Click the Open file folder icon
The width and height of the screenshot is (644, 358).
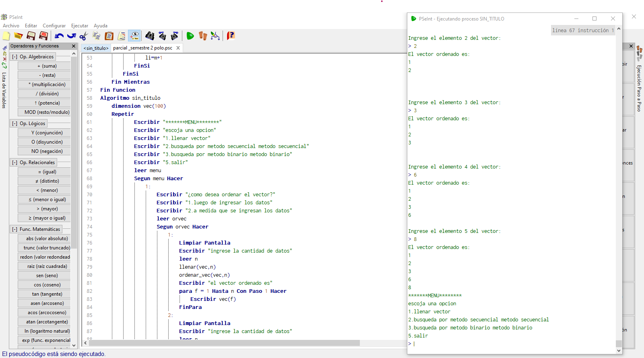[19, 36]
